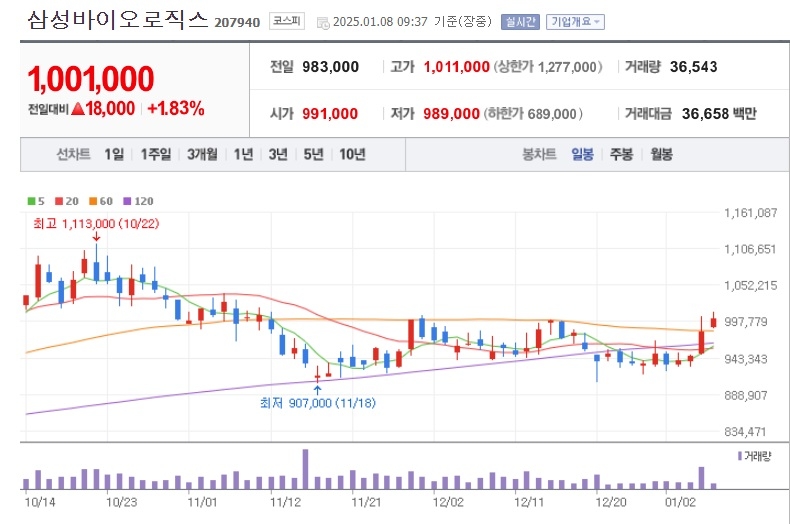Select the 3년 line chart tab
The width and height of the screenshot is (790, 524).
tap(278, 154)
